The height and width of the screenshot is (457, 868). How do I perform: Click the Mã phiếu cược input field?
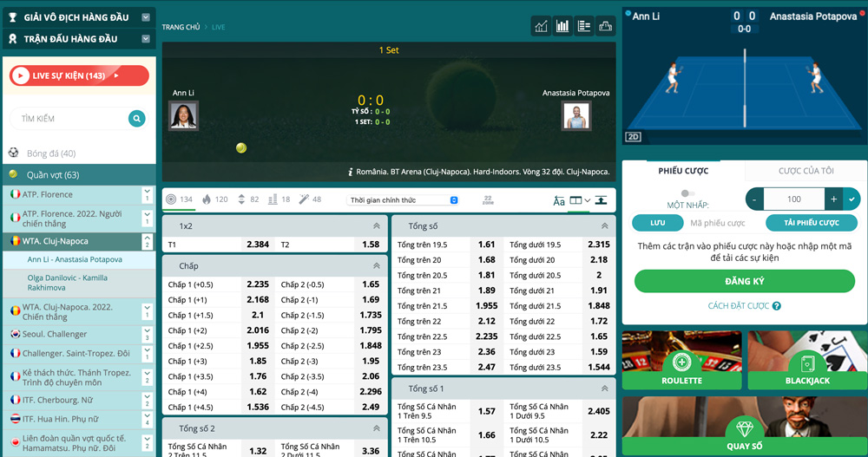[x=724, y=223]
